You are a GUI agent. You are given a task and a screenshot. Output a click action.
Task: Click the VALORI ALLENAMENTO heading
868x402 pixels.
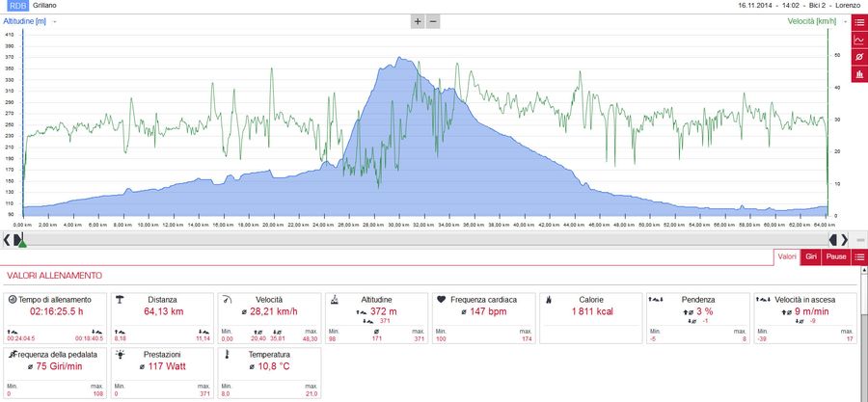[x=54, y=275]
